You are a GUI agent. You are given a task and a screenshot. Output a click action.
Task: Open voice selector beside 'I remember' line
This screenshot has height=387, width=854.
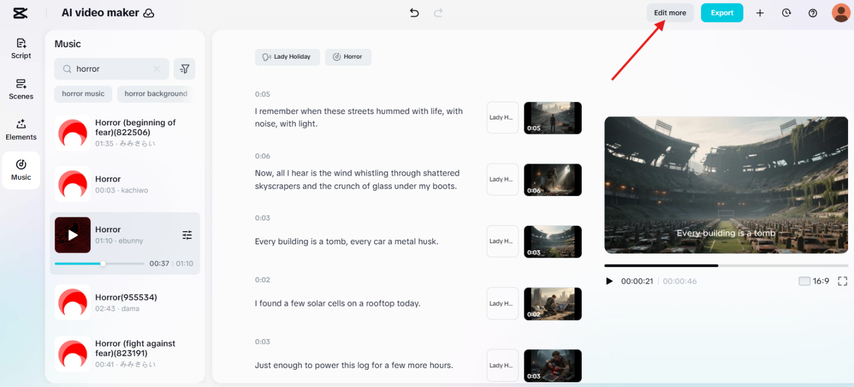pyautogui.click(x=503, y=118)
